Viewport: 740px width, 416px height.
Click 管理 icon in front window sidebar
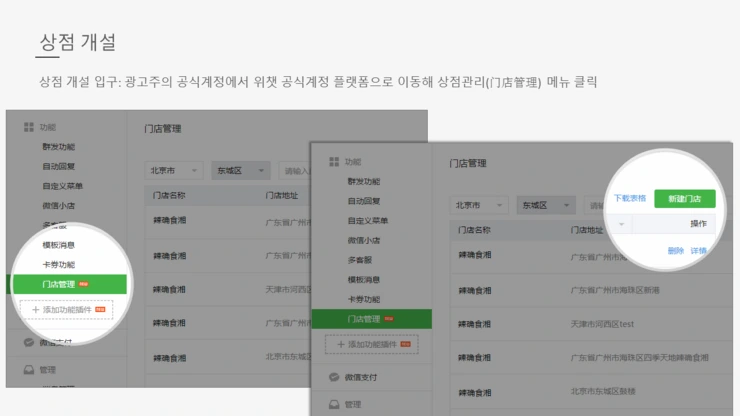coord(334,404)
